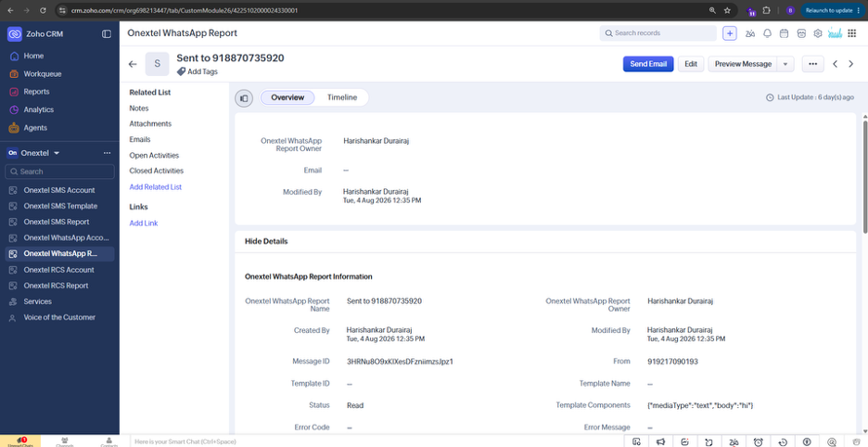
Task: Click the Add Link link
Action: coord(144,223)
